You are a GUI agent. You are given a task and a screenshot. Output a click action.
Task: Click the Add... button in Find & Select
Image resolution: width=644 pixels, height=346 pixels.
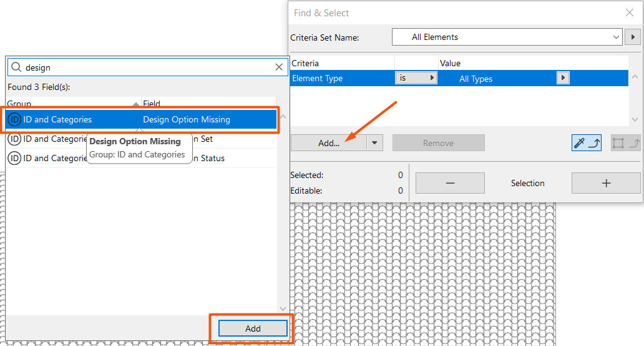coord(329,143)
